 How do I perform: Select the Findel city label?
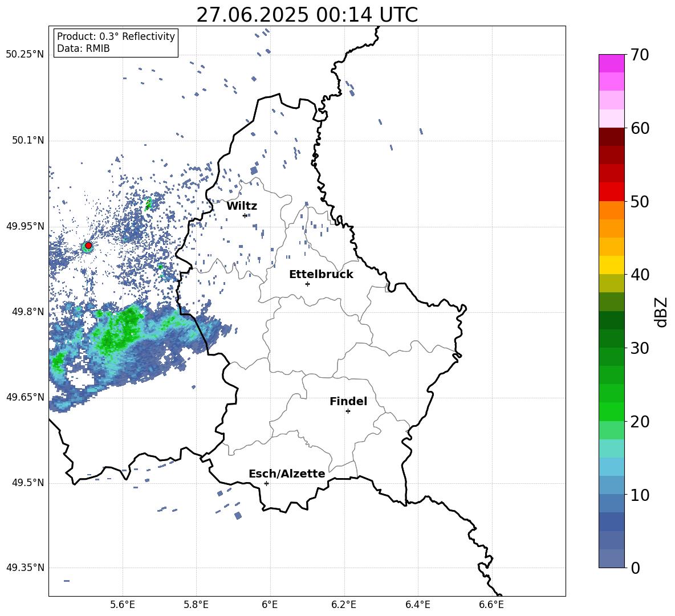pyautogui.click(x=348, y=401)
